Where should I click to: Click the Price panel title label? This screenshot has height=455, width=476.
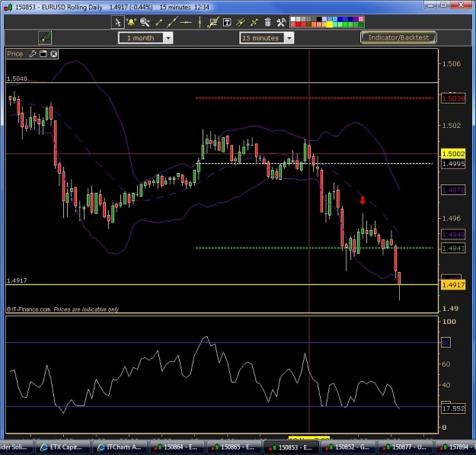(x=15, y=54)
